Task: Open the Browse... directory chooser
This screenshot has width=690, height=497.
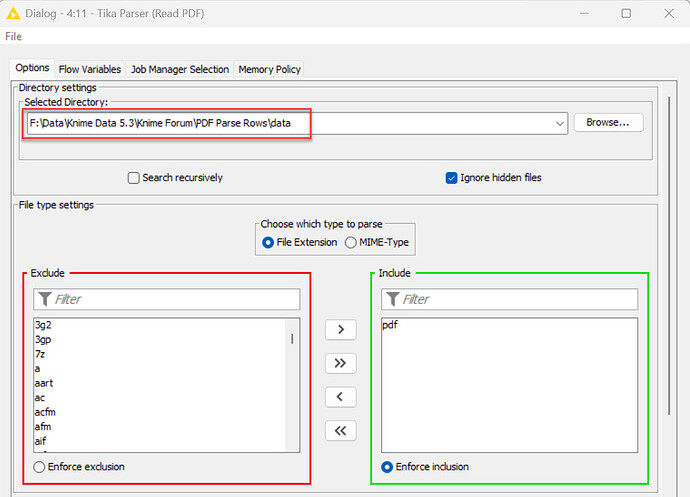Action: [x=608, y=122]
